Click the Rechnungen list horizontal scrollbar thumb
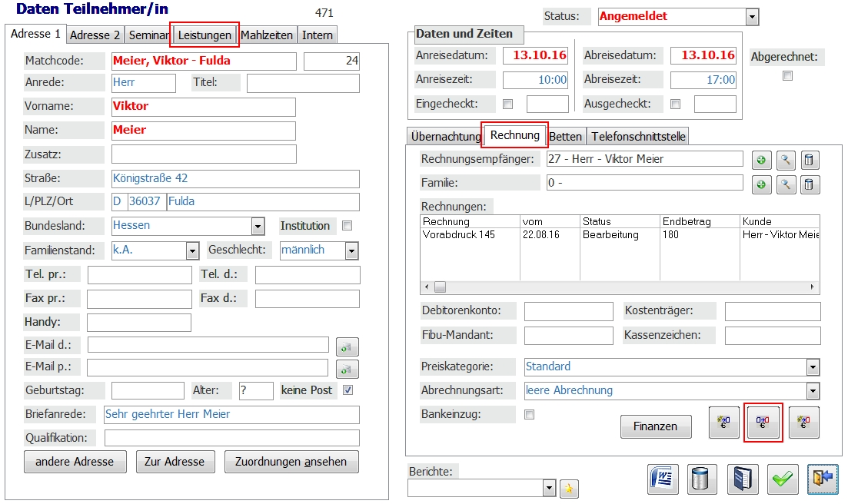 point(441,287)
